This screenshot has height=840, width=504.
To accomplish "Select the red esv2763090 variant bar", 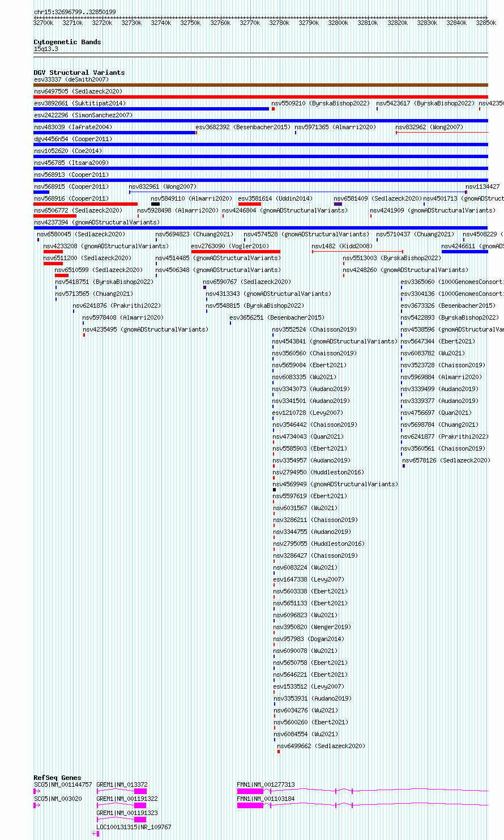I will [x=236, y=252].
